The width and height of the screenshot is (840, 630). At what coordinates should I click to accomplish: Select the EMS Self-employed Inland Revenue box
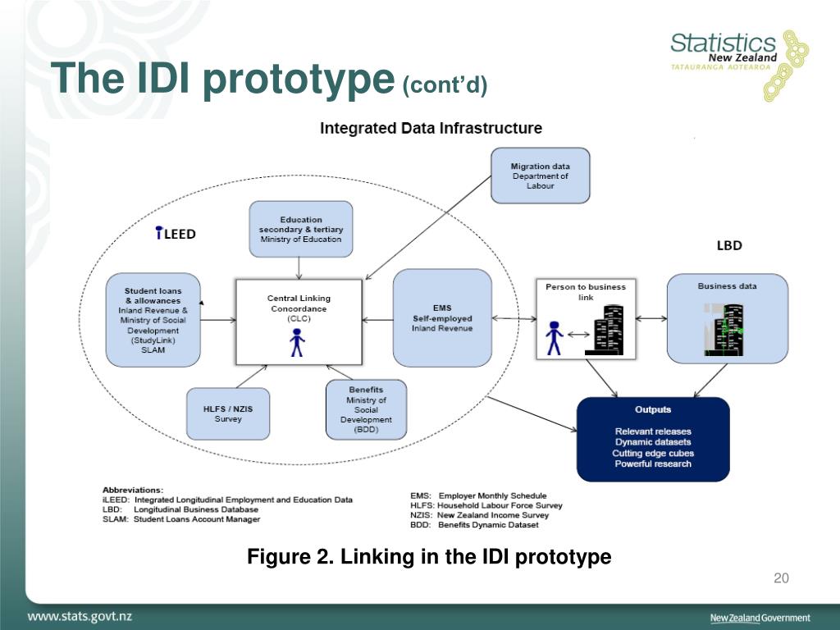(442, 317)
